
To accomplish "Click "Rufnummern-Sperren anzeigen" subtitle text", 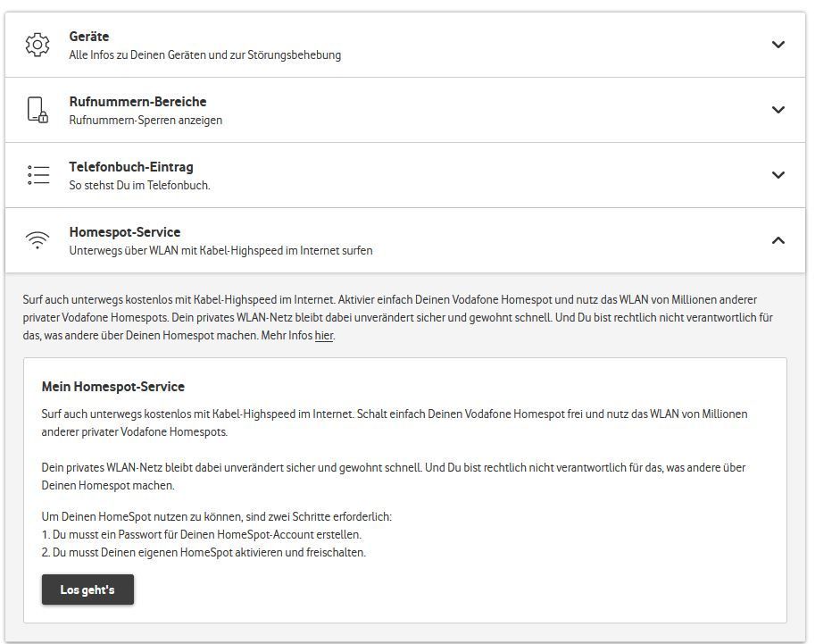I will coord(146,120).
